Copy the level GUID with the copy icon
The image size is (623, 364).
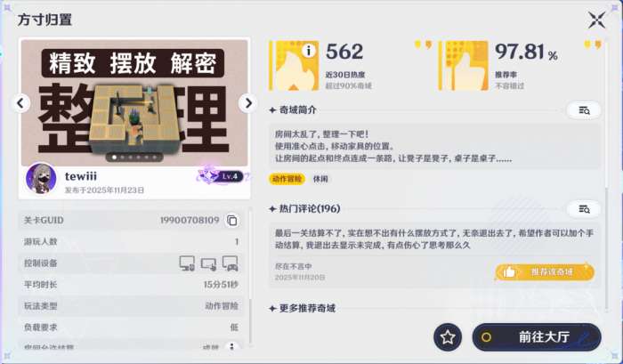coord(232,220)
